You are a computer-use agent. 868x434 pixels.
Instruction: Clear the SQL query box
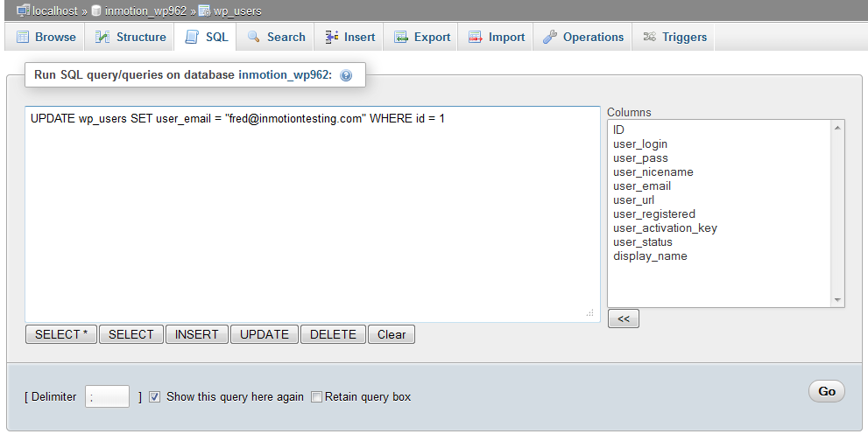[x=392, y=334]
